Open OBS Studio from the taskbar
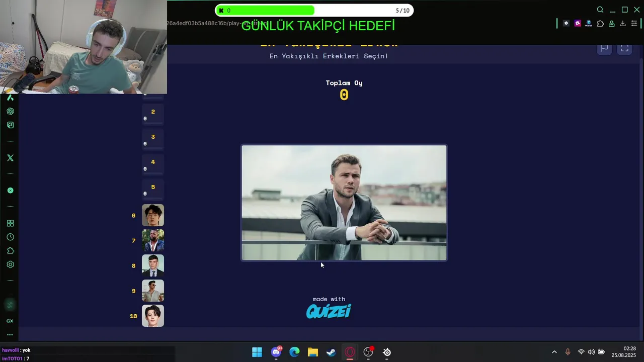644x362 pixels. (x=368, y=352)
